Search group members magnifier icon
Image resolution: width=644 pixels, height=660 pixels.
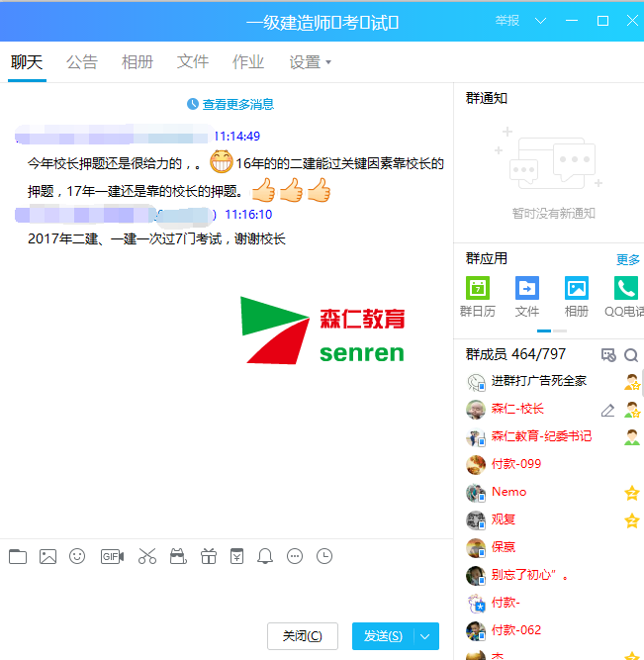(x=630, y=355)
